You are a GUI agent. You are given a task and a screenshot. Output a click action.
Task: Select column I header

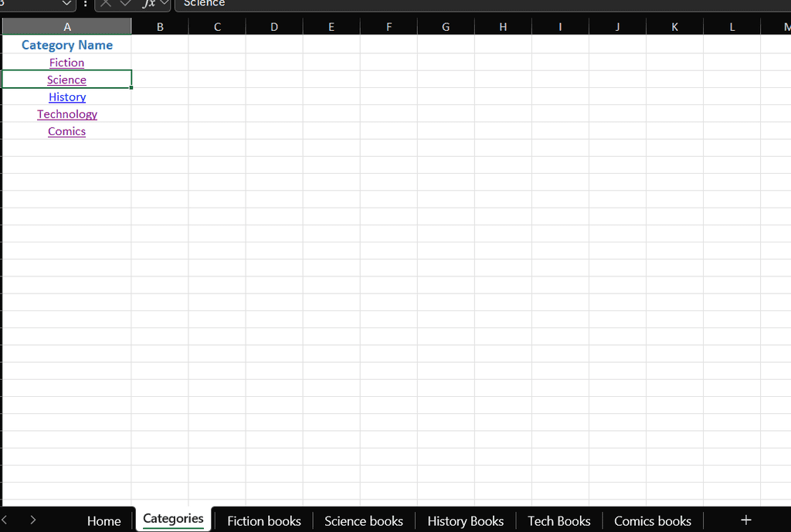(560, 27)
